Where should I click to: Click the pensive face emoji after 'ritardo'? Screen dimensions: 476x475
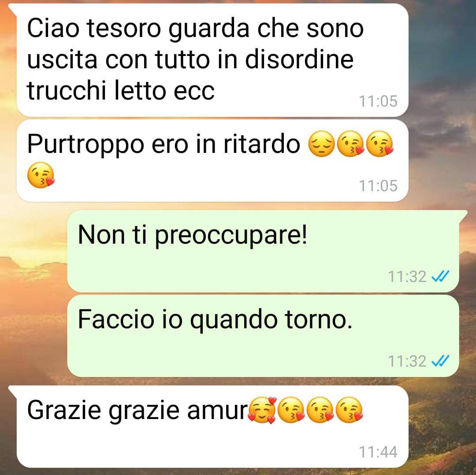coord(321,144)
